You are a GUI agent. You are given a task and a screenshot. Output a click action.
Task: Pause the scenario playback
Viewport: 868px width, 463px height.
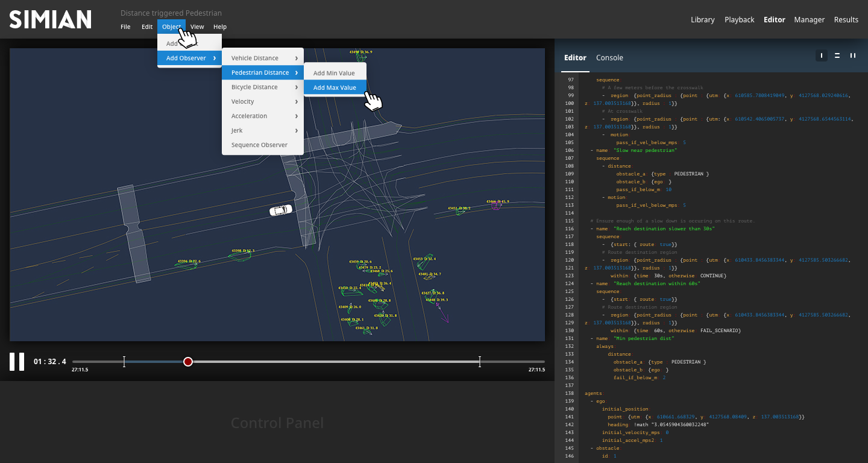tap(17, 362)
